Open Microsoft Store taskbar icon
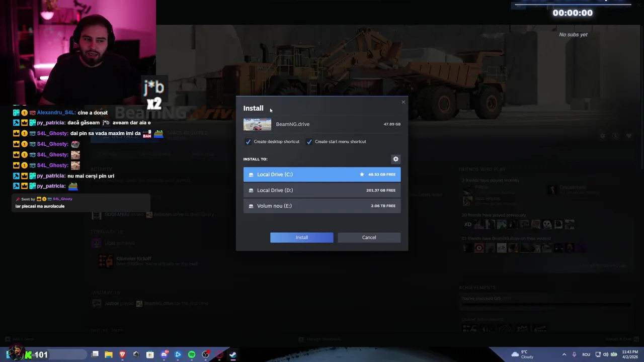Viewport: 644px width, 362px height. 150,354
